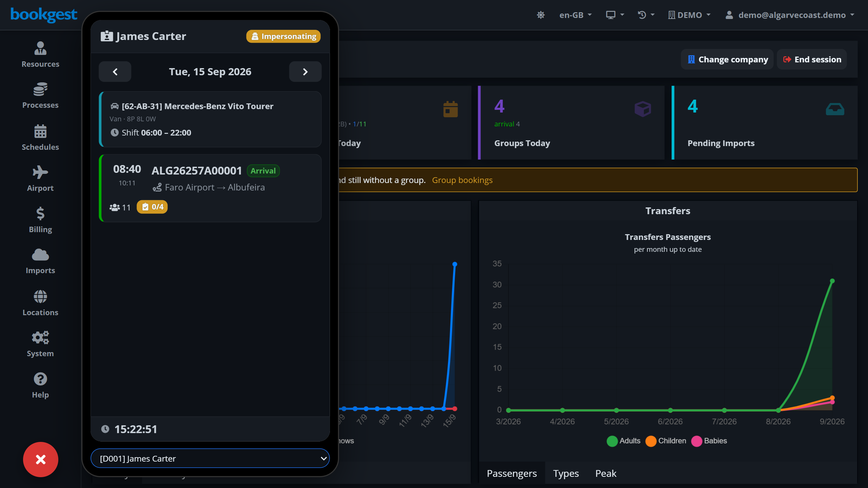Open the ALG26257A00001 arrival transfer card

point(210,188)
